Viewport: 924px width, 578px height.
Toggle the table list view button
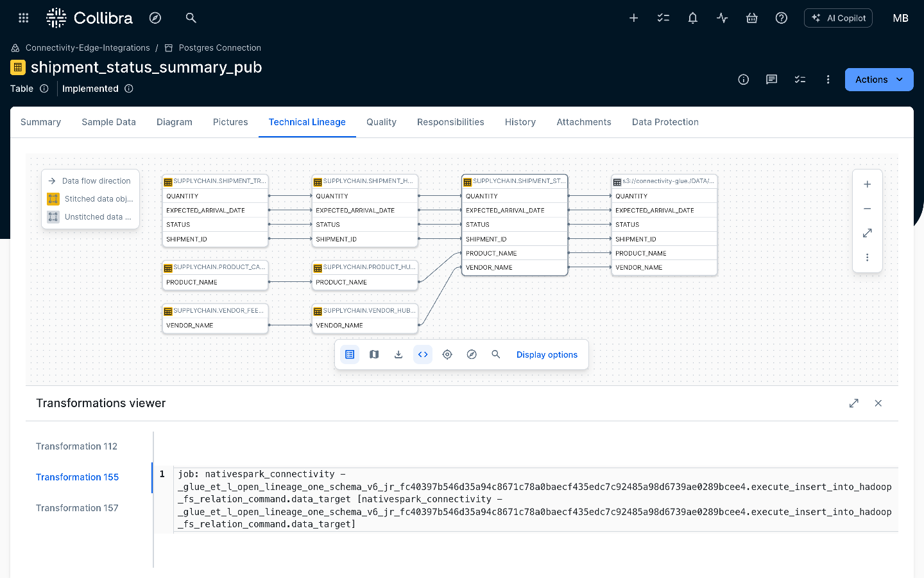pyautogui.click(x=350, y=355)
